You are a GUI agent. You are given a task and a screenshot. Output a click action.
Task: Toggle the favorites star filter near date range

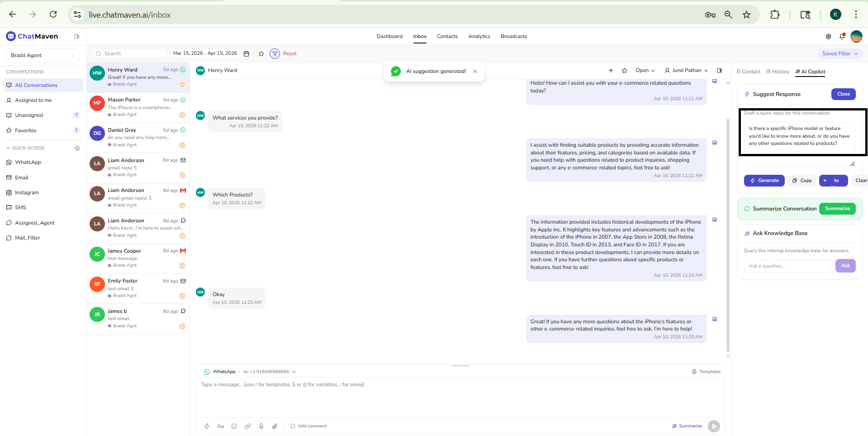pyautogui.click(x=261, y=53)
